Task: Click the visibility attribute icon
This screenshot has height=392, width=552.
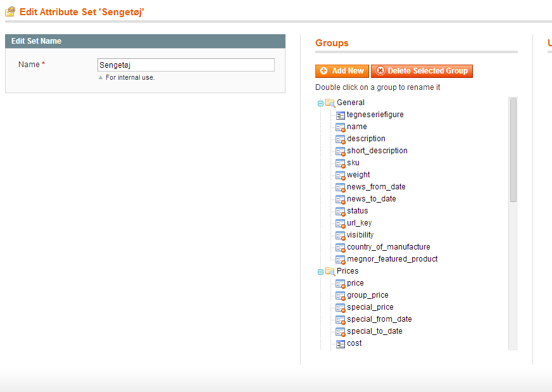Action: 341,235
